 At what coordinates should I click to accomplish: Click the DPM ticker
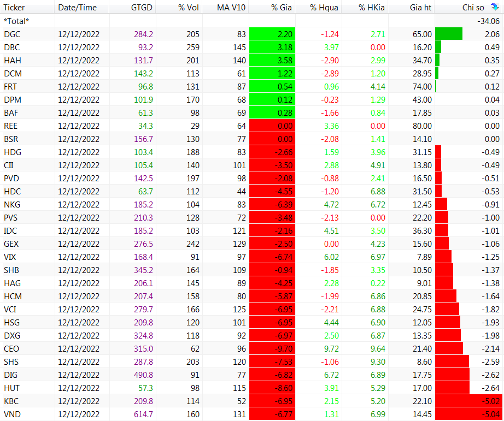tap(13, 100)
